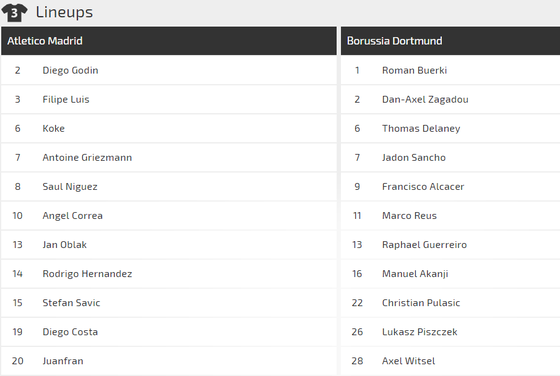The image size is (560, 376).
Task: Select Marco Reus from Dortmund lineup
Action: tap(409, 216)
